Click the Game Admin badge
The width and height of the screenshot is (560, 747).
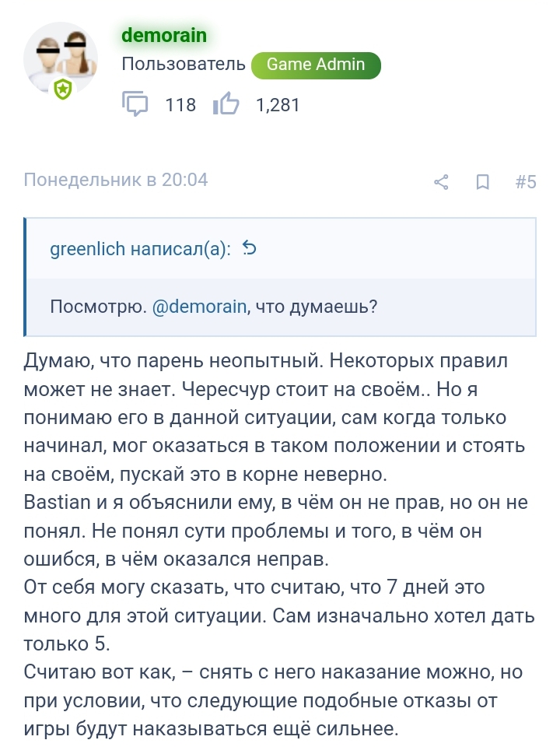[x=316, y=65]
